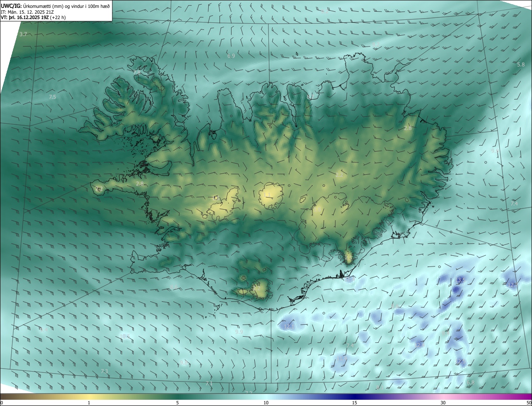Image resolution: width=532 pixels, height=406 pixels.
Task: Click the colour scale tick label '10'
Action: 266,403
